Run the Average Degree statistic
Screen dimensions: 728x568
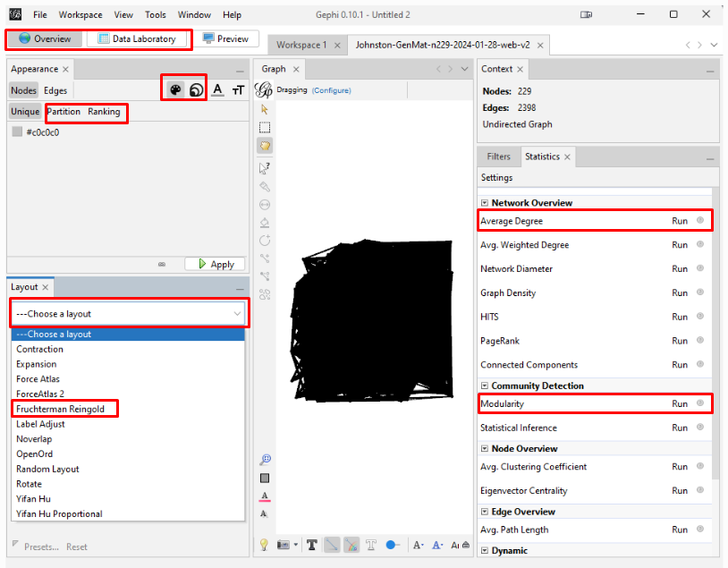679,221
